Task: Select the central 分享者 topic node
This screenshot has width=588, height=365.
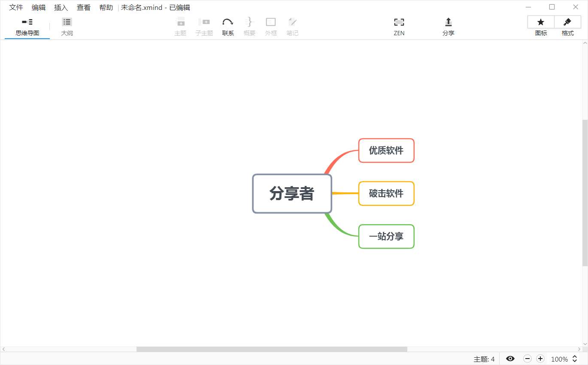Action: coord(292,194)
